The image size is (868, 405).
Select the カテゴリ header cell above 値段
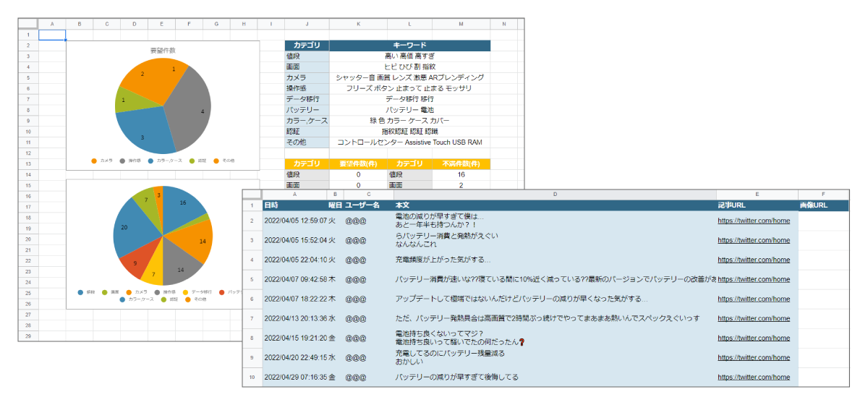307,46
